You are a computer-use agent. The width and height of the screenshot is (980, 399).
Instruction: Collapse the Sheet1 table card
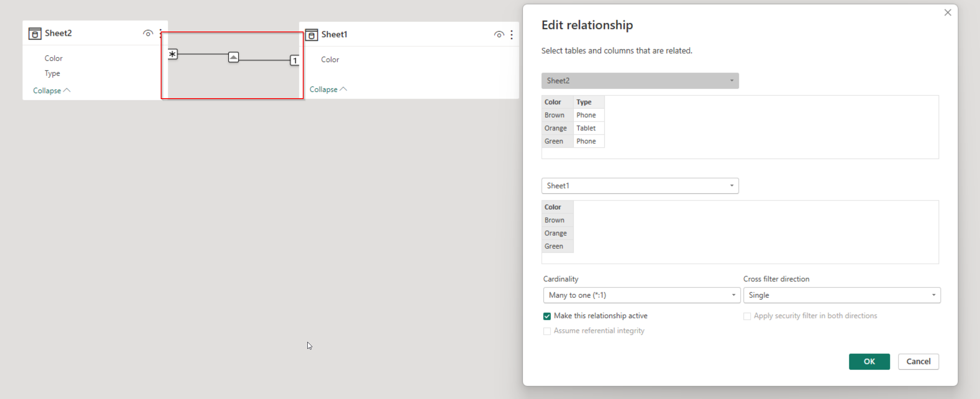click(x=328, y=89)
